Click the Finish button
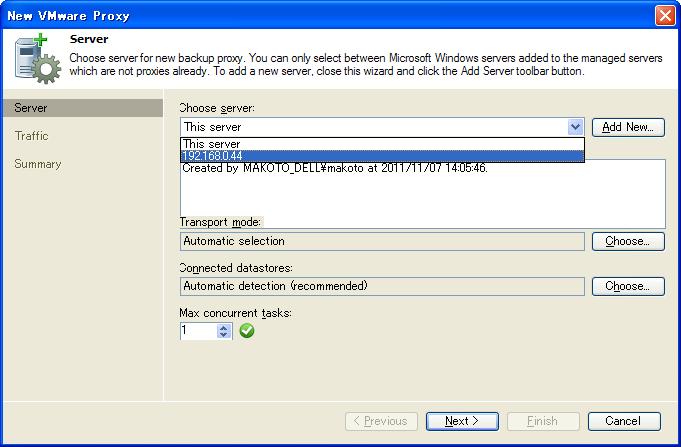681x447 pixels. pos(543,421)
